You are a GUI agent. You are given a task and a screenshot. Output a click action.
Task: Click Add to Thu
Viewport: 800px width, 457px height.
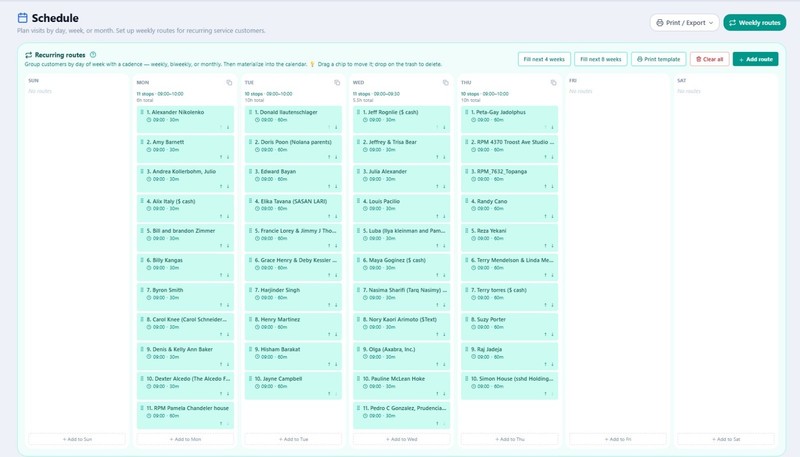pos(510,439)
